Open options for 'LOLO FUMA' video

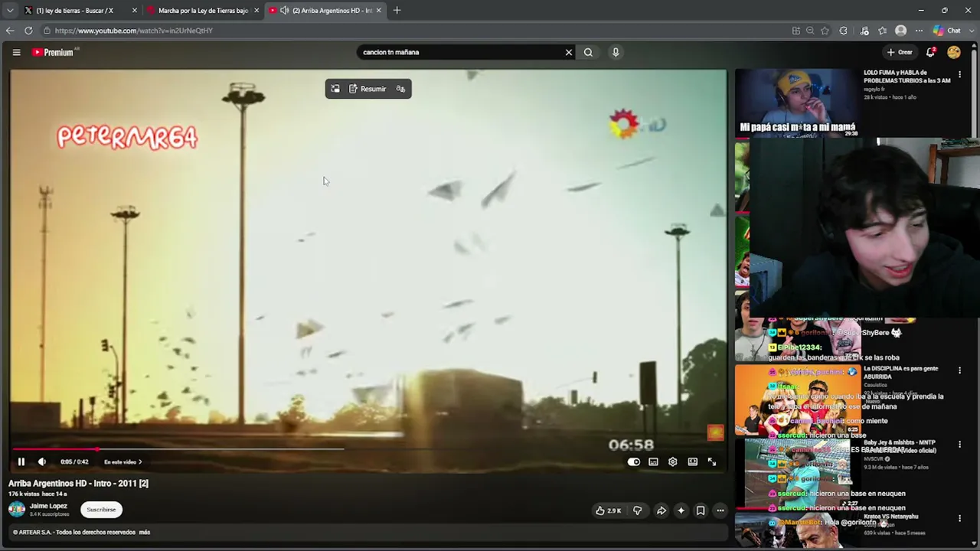click(959, 75)
